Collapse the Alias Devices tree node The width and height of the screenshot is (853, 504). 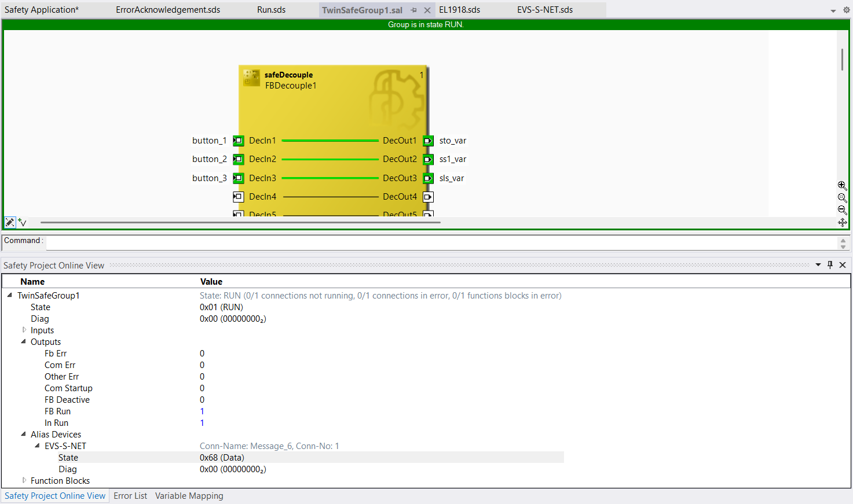pos(24,434)
